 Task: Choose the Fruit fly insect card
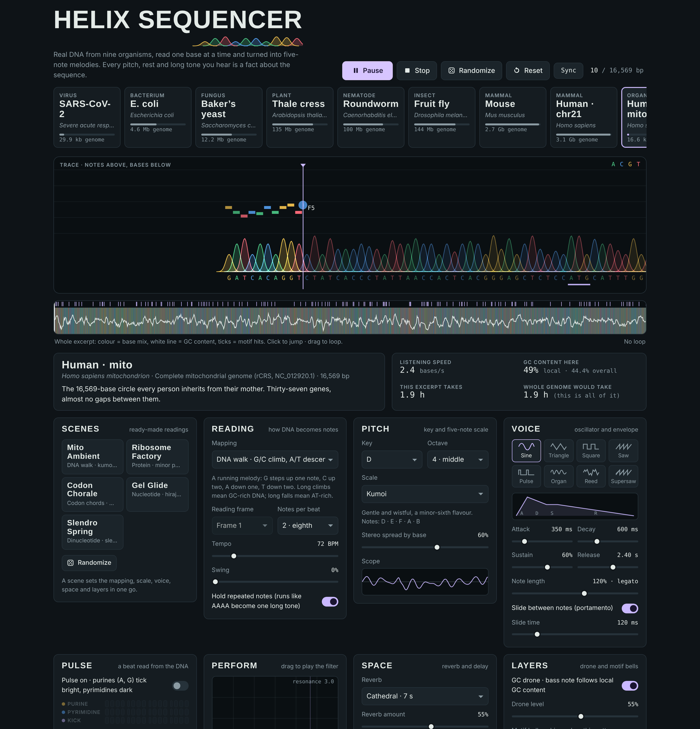click(x=442, y=118)
